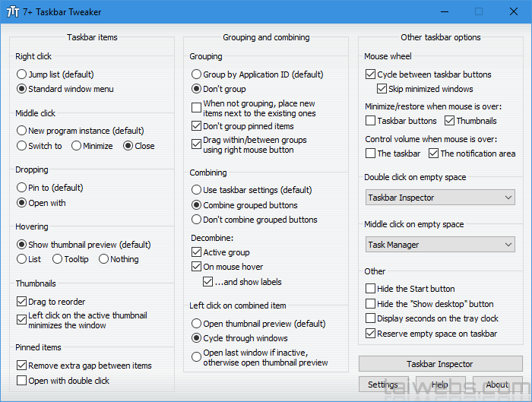Click the 7+ Taskbar Tweaker title bar icon

click(x=13, y=12)
